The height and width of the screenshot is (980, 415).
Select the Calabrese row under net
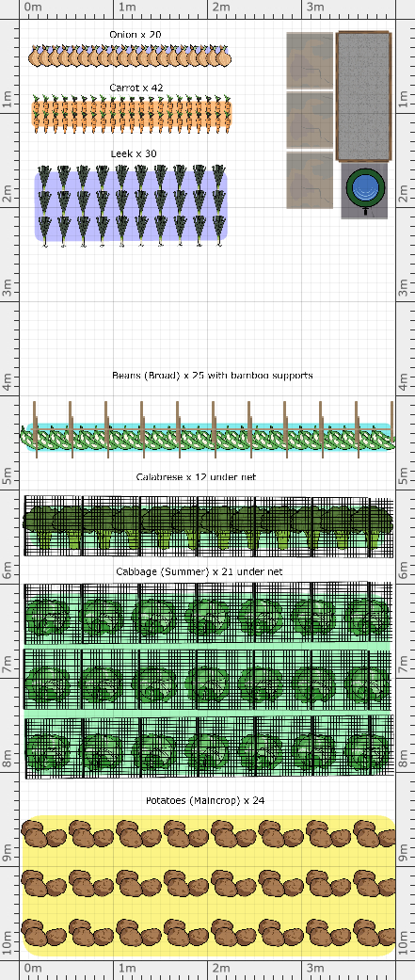208,525
